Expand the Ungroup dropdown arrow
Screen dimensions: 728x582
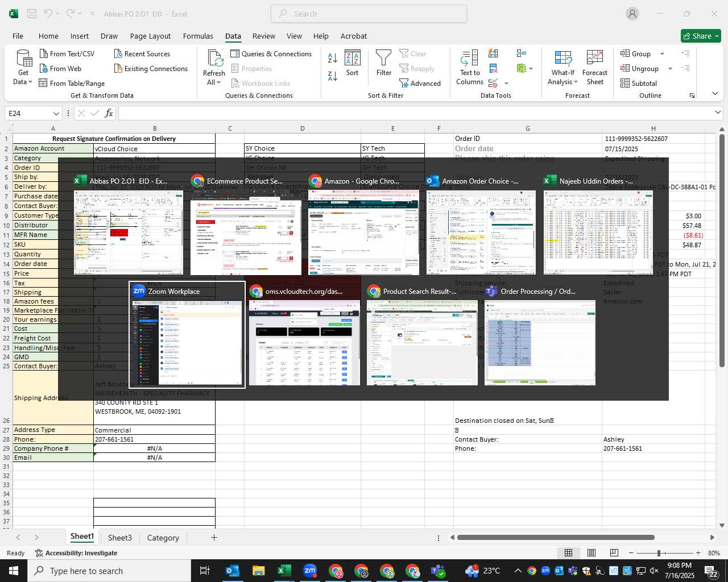[x=670, y=68]
